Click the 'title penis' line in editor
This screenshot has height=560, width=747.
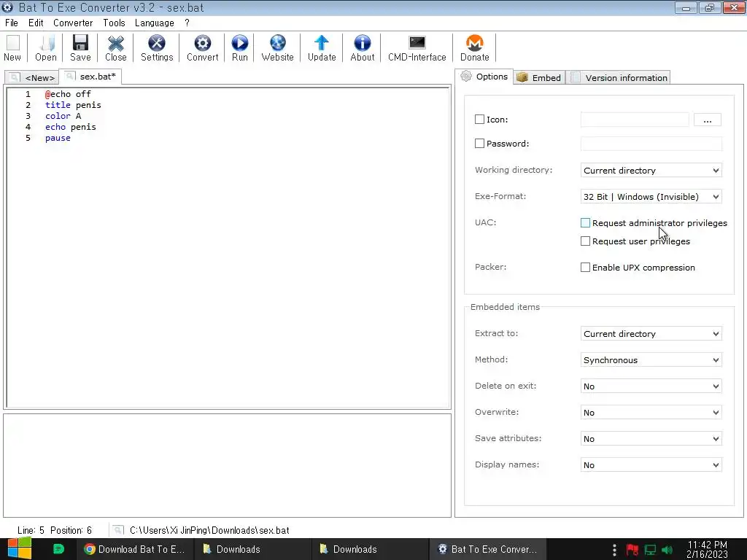click(x=73, y=105)
